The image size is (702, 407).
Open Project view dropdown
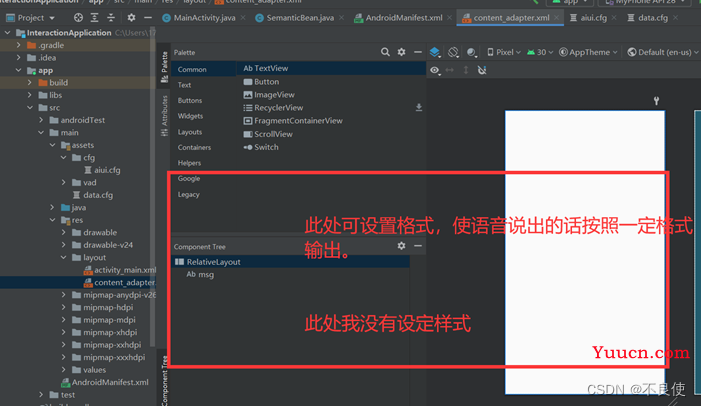click(x=30, y=18)
